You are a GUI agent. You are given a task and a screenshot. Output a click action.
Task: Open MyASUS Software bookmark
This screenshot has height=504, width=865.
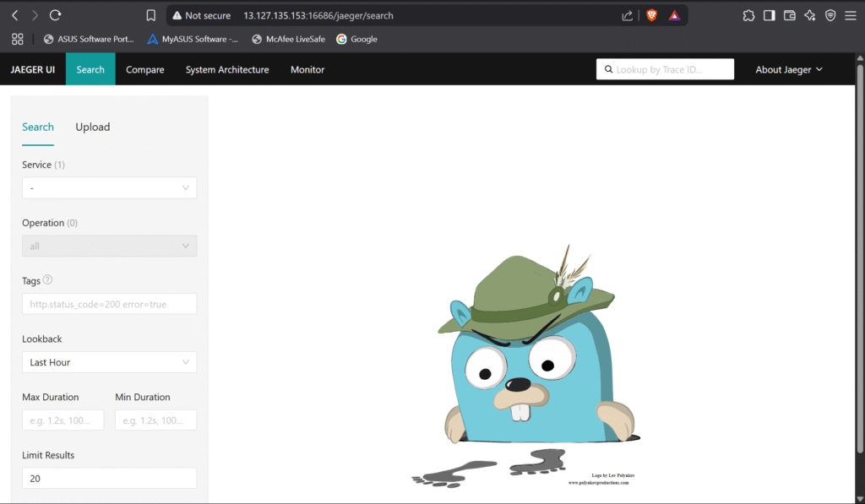pyautogui.click(x=193, y=39)
